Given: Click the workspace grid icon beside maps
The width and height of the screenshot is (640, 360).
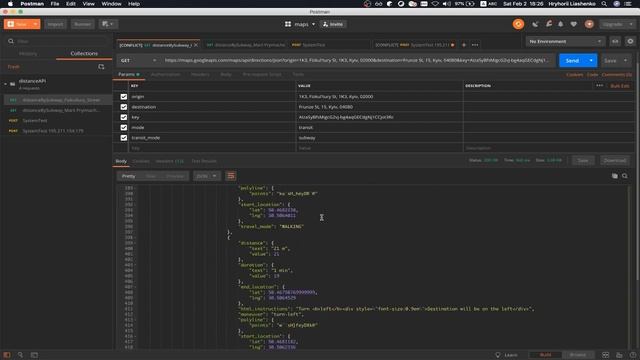Looking at the screenshot, I should [288, 24].
